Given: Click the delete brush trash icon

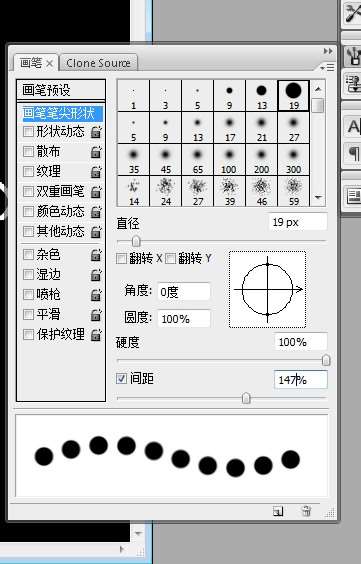Looking at the screenshot, I should pos(306,511).
